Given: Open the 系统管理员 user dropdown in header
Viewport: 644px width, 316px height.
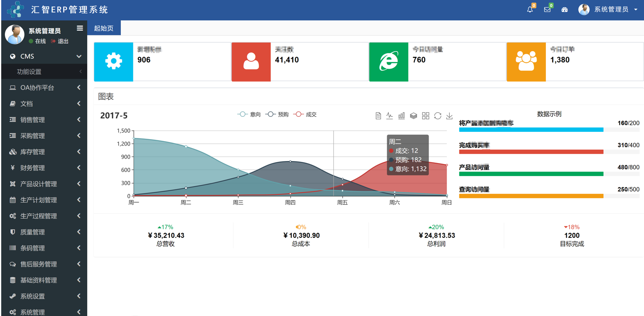Looking at the screenshot, I should point(608,9).
